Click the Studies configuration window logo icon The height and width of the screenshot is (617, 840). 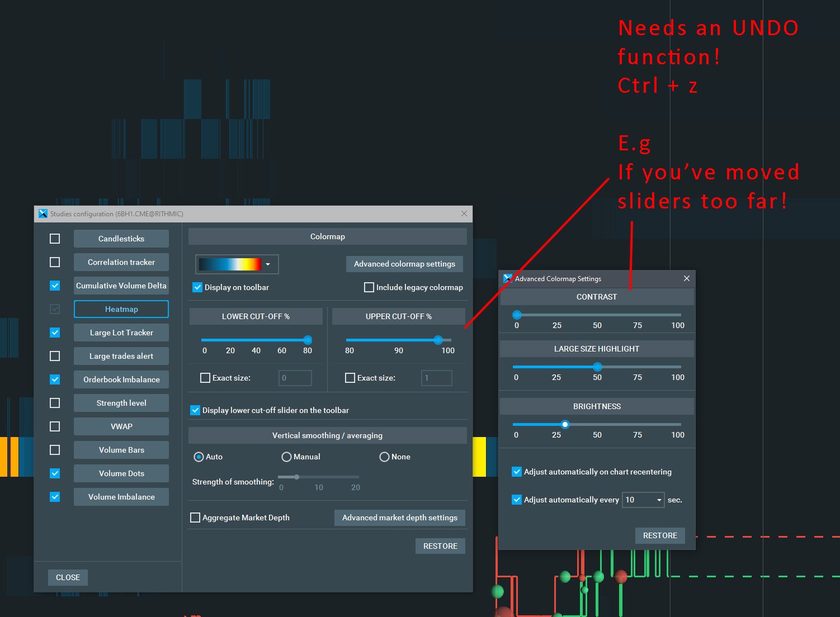coord(43,213)
